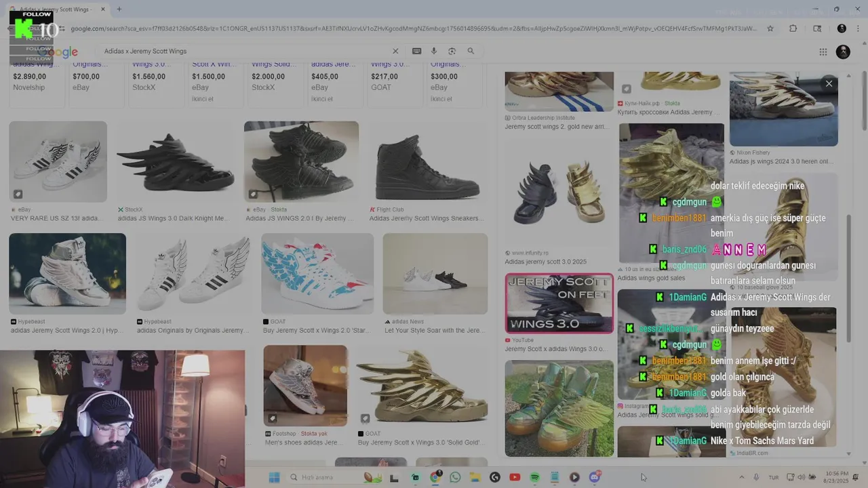Viewport: 868px width, 488px height.
Task: Open the Google account avatar menu
Action: [x=843, y=52]
